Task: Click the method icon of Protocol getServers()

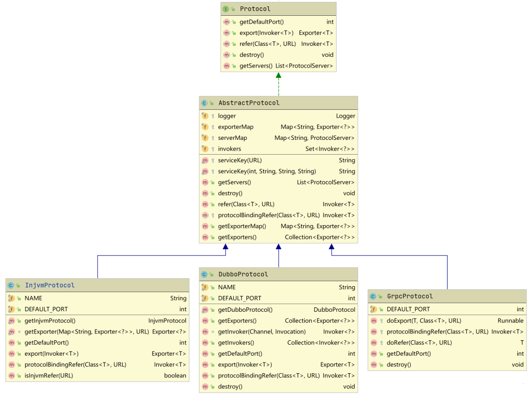Action: tap(227, 66)
